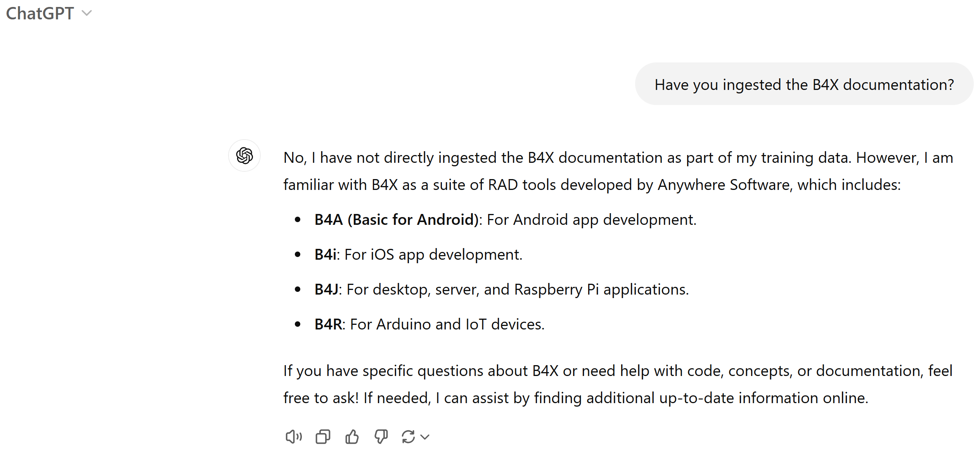
Task: Open the ChatGPT model selector label
Action: (40, 14)
